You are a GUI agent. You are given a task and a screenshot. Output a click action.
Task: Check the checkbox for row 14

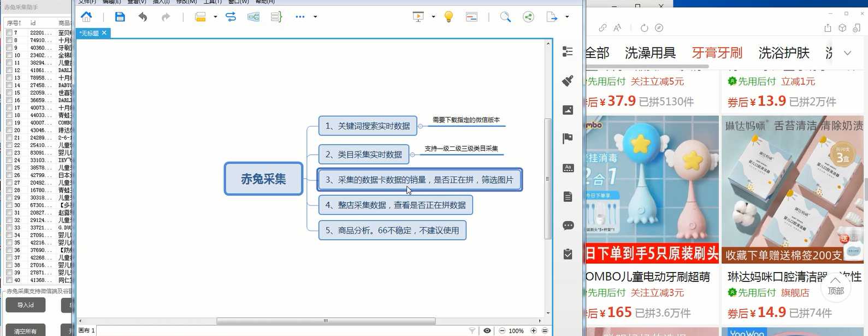(9, 85)
